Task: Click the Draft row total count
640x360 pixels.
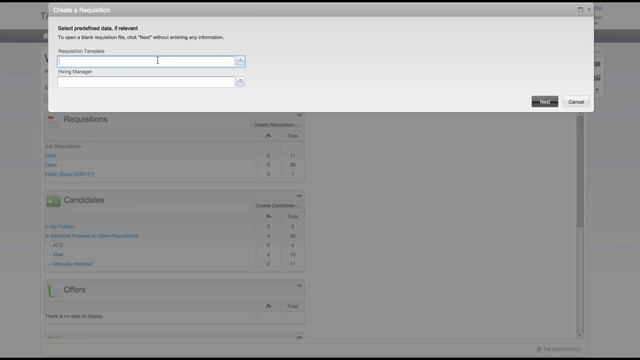Action: point(293,156)
